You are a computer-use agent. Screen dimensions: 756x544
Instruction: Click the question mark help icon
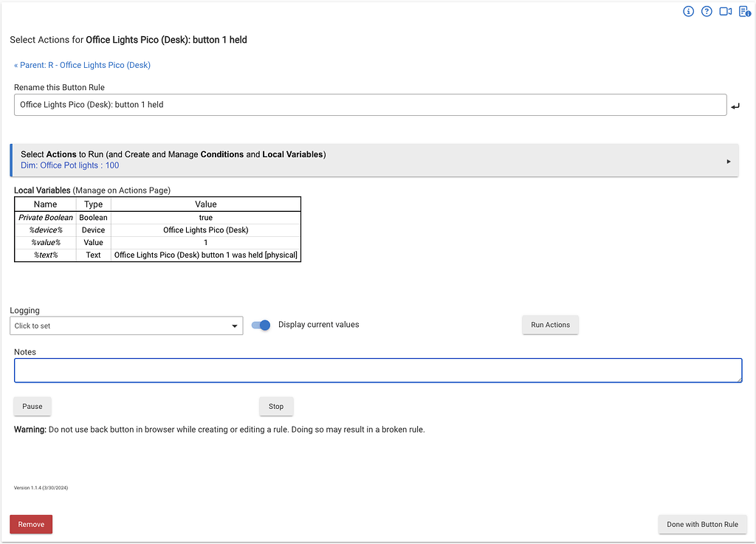coord(707,11)
